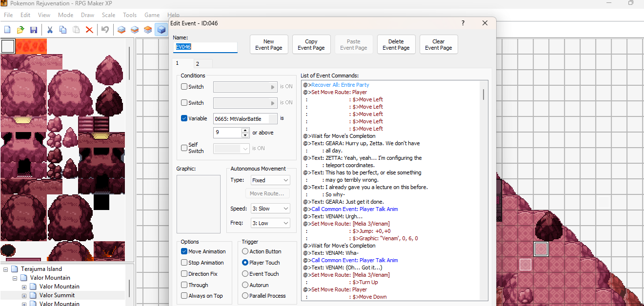Click the New Project toolbar icon
The image size is (644, 306).
point(7,30)
